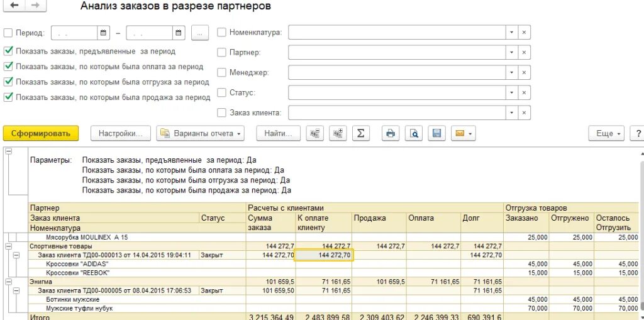The height and width of the screenshot is (320, 644).
Task: Collapse the Энигма group
Action: click(9, 282)
